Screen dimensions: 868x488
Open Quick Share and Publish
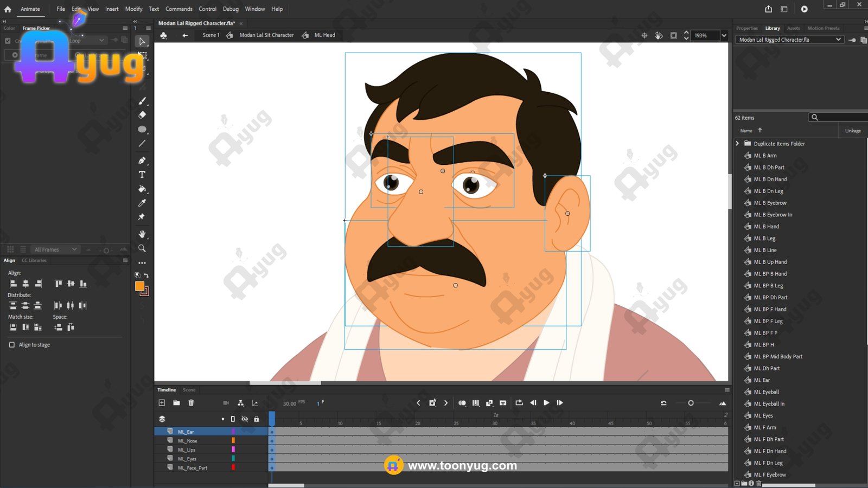coord(769,9)
